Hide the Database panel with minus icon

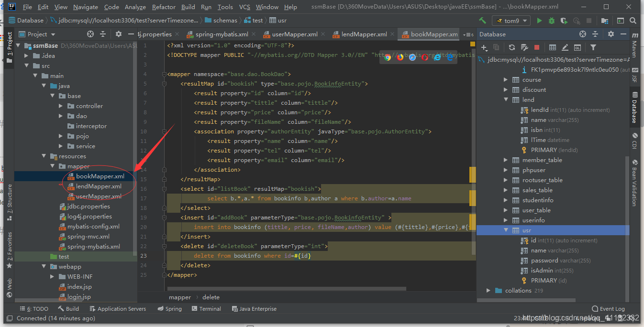[623, 34]
